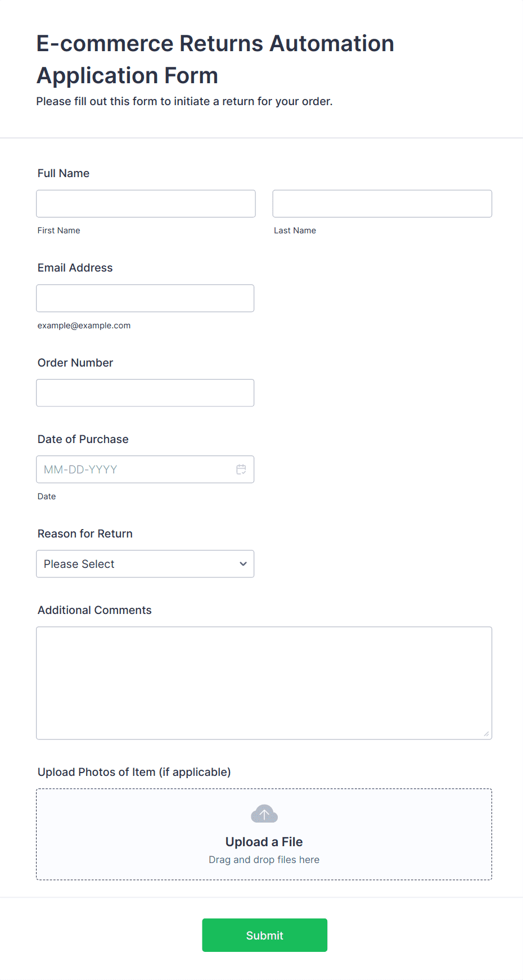
Task: Click the Email Address label
Action: coord(75,268)
